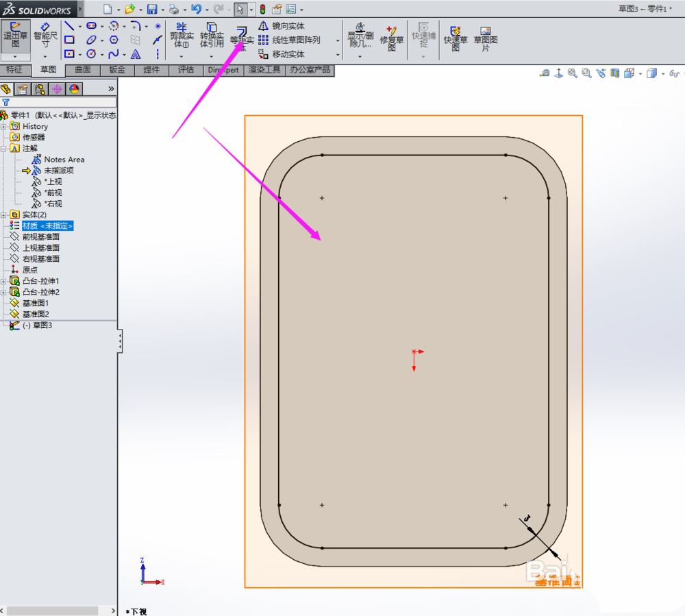Select the Straight Slot tool
The width and height of the screenshot is (685, 616).
(x=91, y=26)
